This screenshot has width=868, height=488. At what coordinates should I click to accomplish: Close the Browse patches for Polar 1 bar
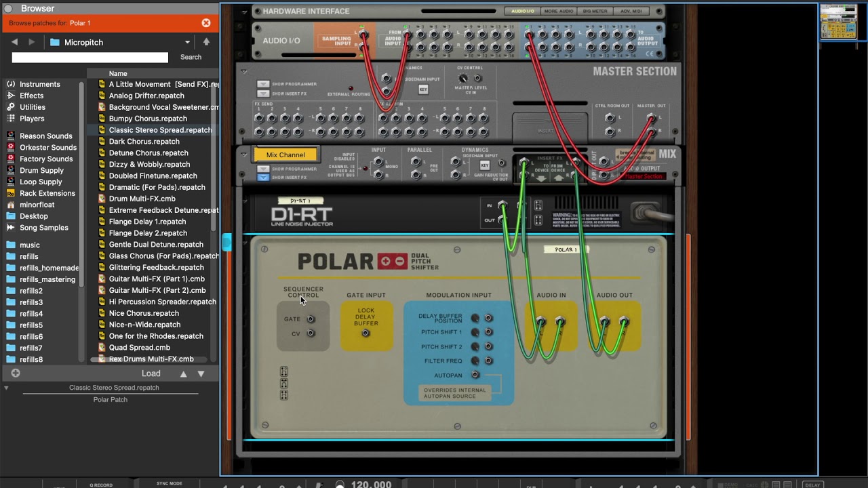pyautogui.click(x=206, y=23)
